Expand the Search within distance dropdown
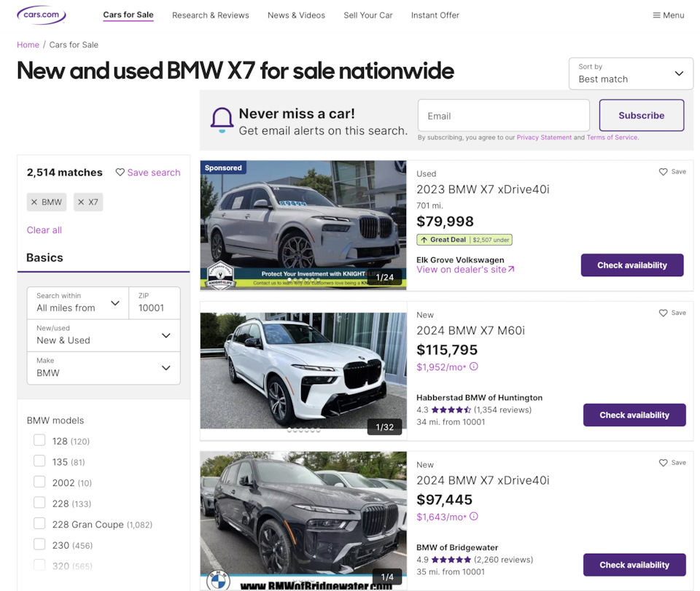 point(78,302)
